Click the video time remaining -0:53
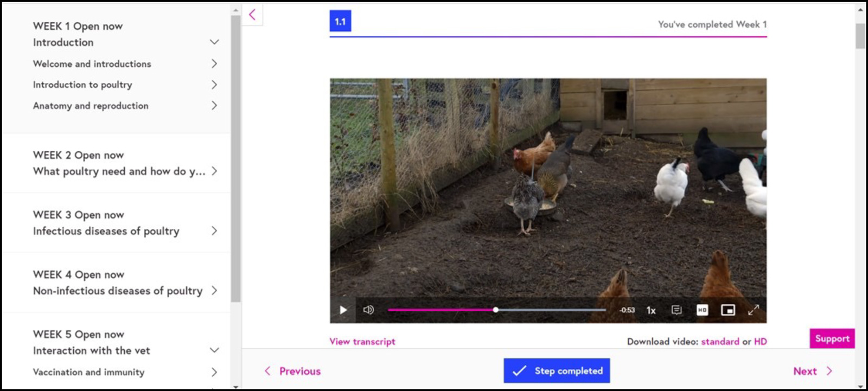868x391 pixels. coord(627,310)
